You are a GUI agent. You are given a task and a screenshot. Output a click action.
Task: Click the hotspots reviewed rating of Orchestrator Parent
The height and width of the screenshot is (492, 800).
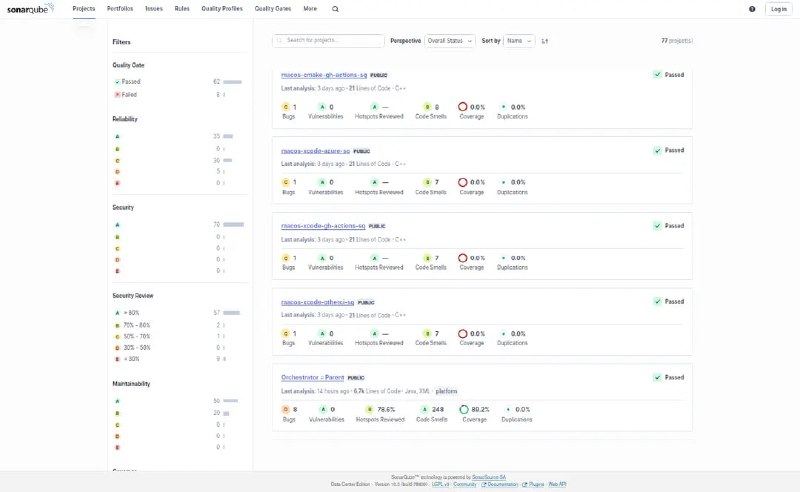tap(369, 409)
